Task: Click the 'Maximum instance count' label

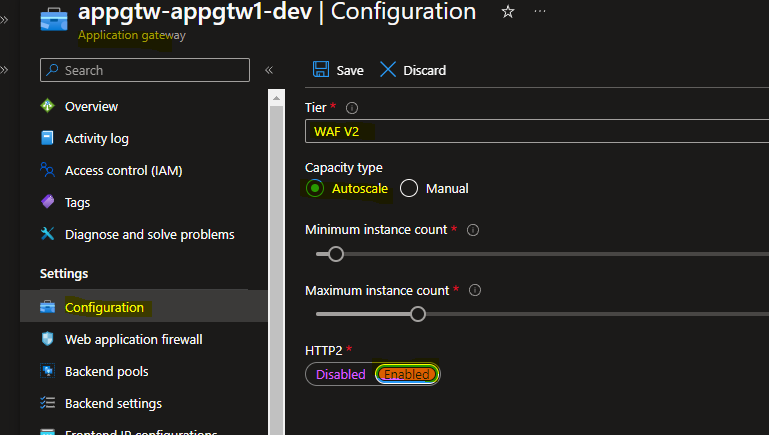Action: point(377,290)
